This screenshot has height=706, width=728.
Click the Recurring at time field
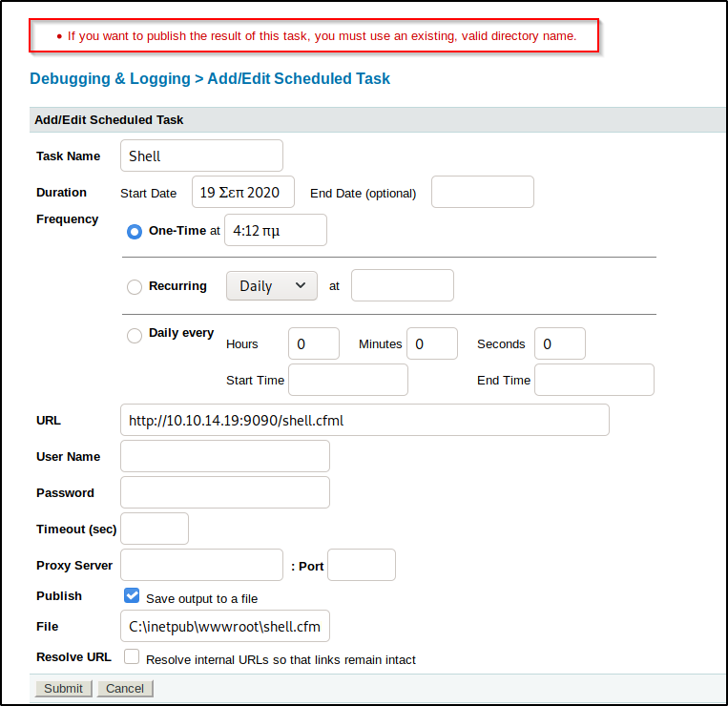[x=403, y=285]
